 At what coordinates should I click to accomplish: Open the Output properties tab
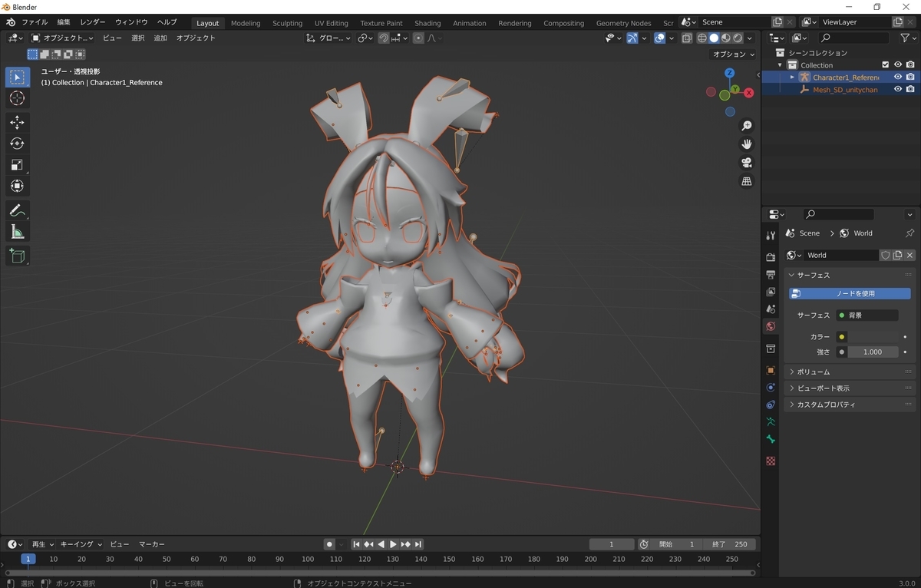click(771, 274)
